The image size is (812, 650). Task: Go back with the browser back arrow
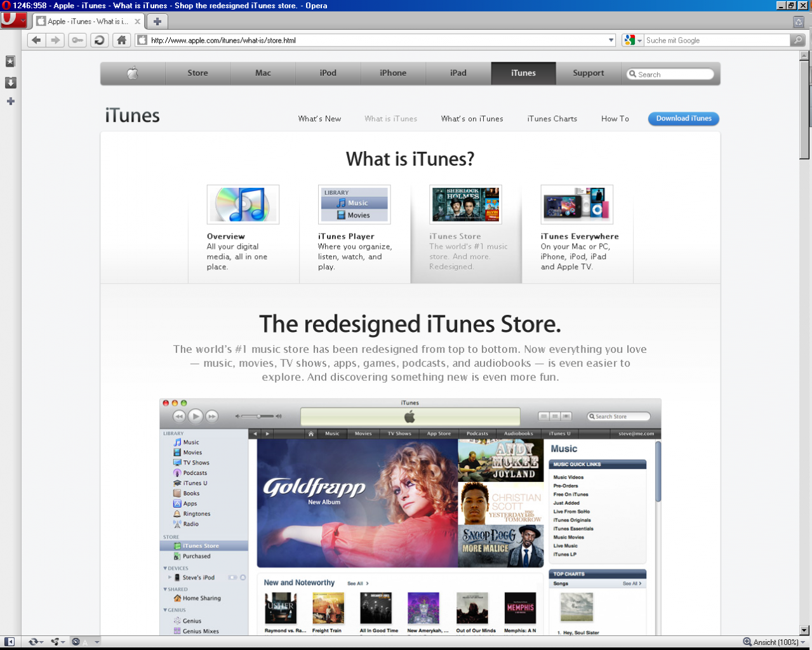coord(37,40)
